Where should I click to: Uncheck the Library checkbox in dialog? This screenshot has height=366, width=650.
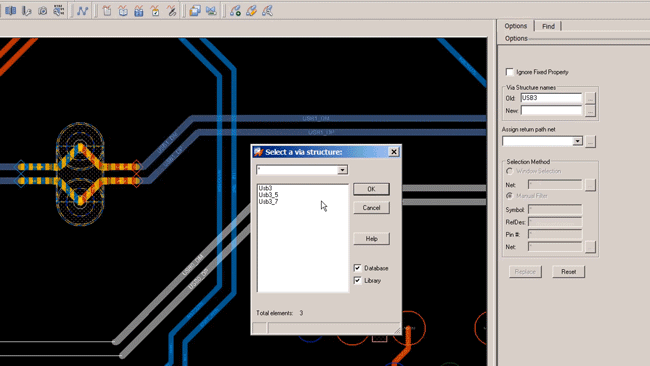coord(357,281)
